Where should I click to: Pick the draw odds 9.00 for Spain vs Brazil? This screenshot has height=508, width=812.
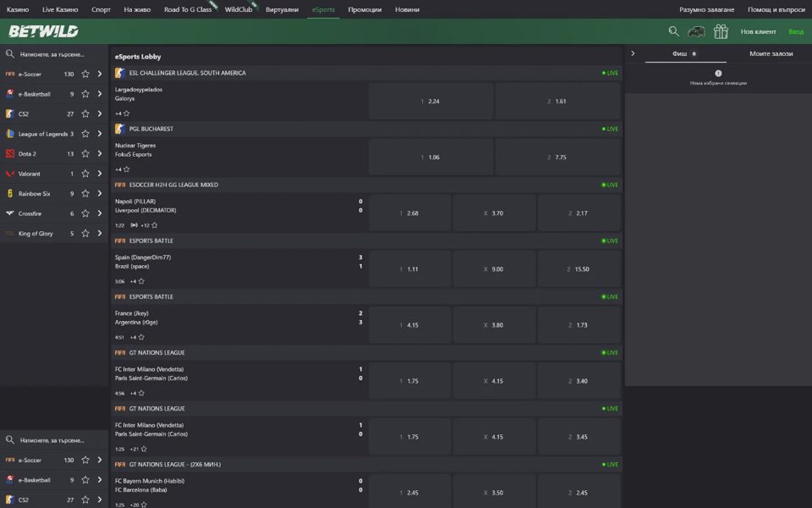(x=494, y=269)
